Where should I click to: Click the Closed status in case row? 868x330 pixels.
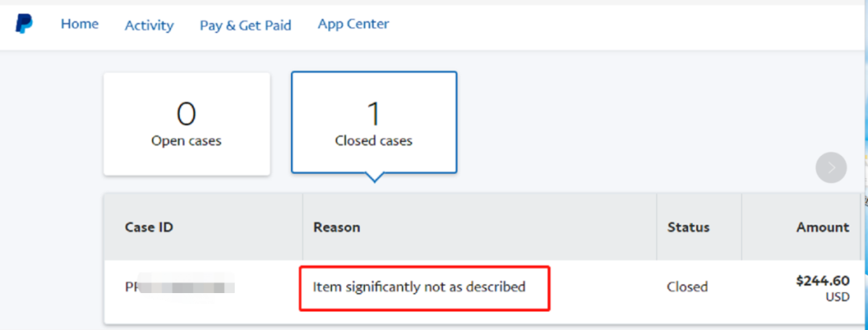click(x=687, y=287)
